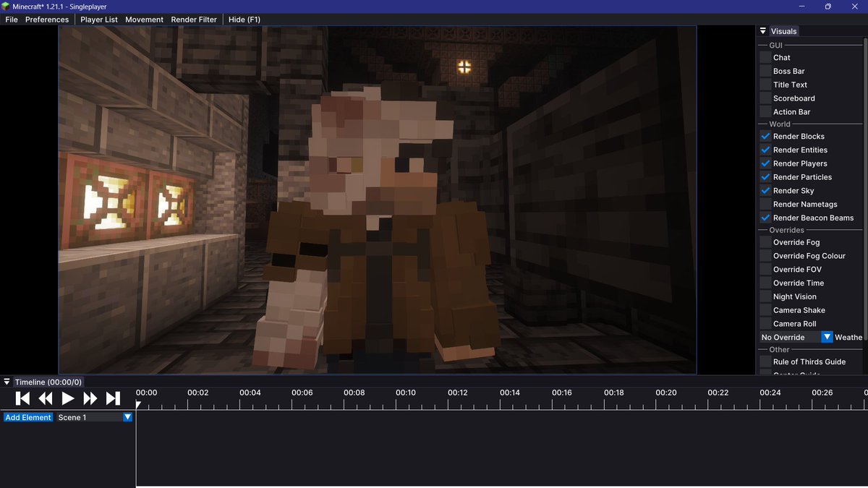Enable the Title Text checkbox
The width and height of the screenshot is (868, 488).
[x=765, y=85]
